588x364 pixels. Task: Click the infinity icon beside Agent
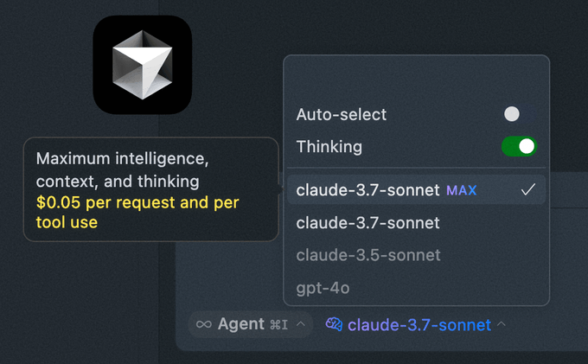pos(204,324)
